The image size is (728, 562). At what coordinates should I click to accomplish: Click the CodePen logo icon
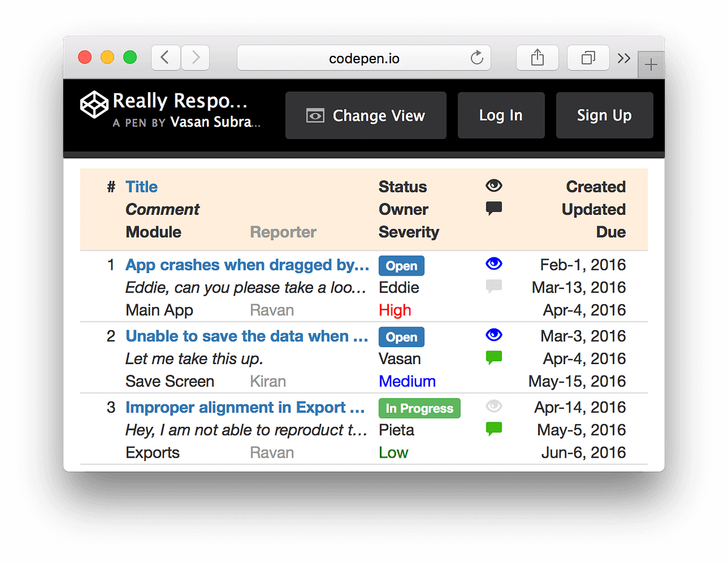(x=94, y=105)
